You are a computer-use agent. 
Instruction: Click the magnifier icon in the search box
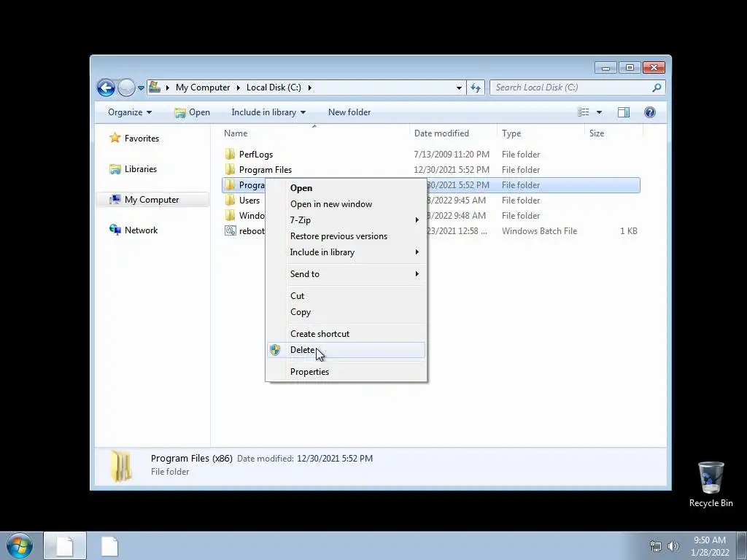pyautogui.click(x=657, y=87)
